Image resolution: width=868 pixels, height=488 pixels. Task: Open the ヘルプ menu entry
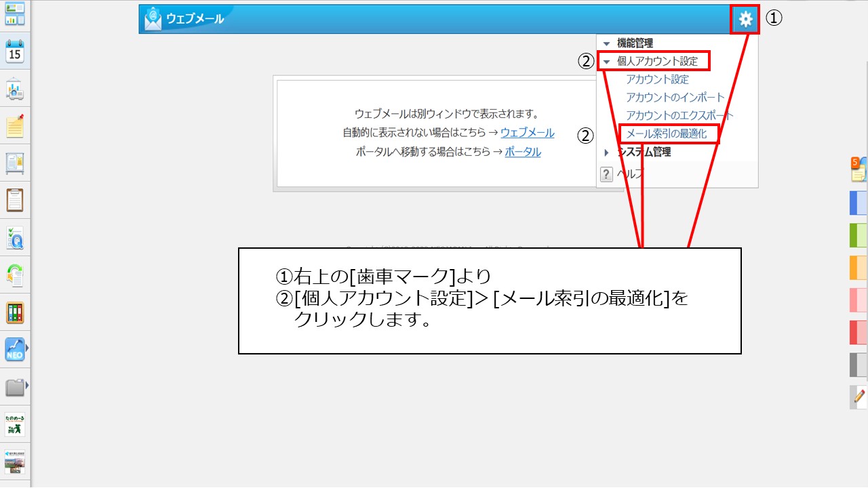(629, 174)
